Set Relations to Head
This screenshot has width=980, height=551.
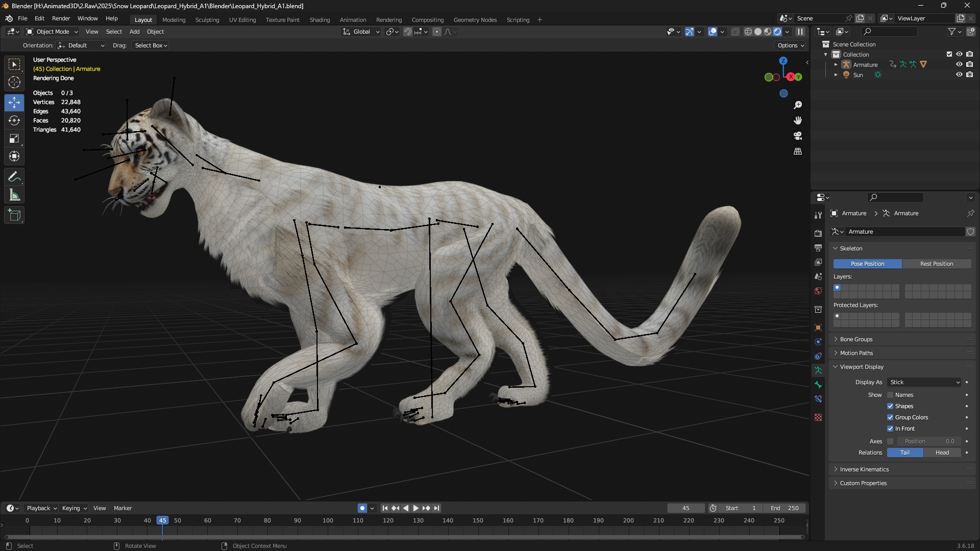pos(942,453)
